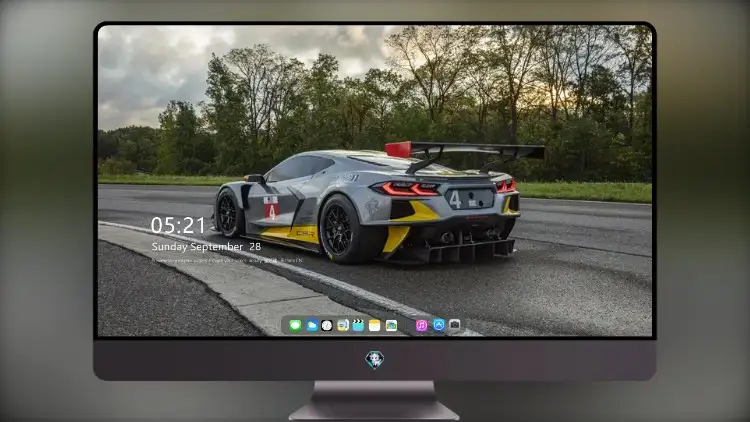Open the blue App Store dock icon

point(439,325)
